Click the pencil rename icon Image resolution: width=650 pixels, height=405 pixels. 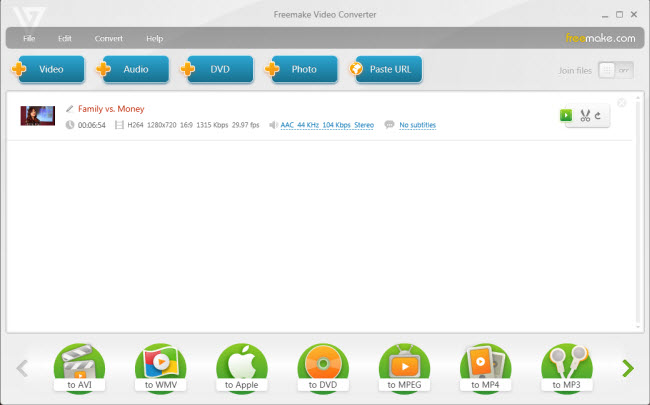(x=70, y=109)
